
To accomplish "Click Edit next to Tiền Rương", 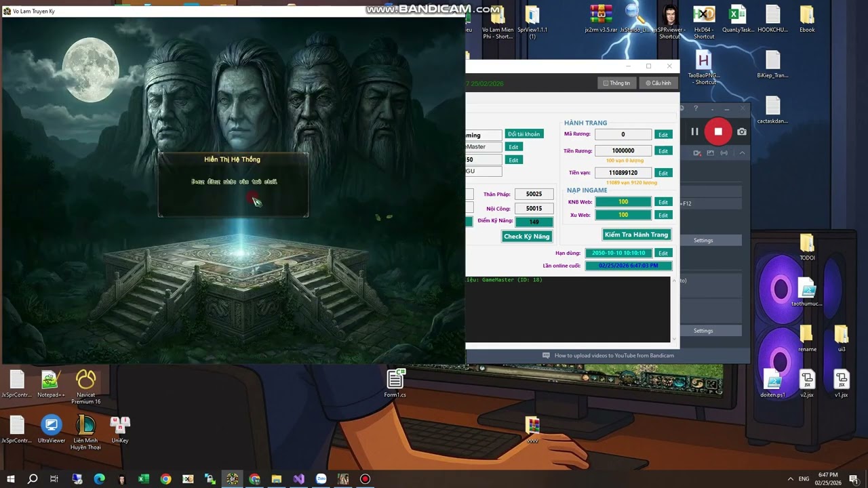I will [x=663, y=151].
